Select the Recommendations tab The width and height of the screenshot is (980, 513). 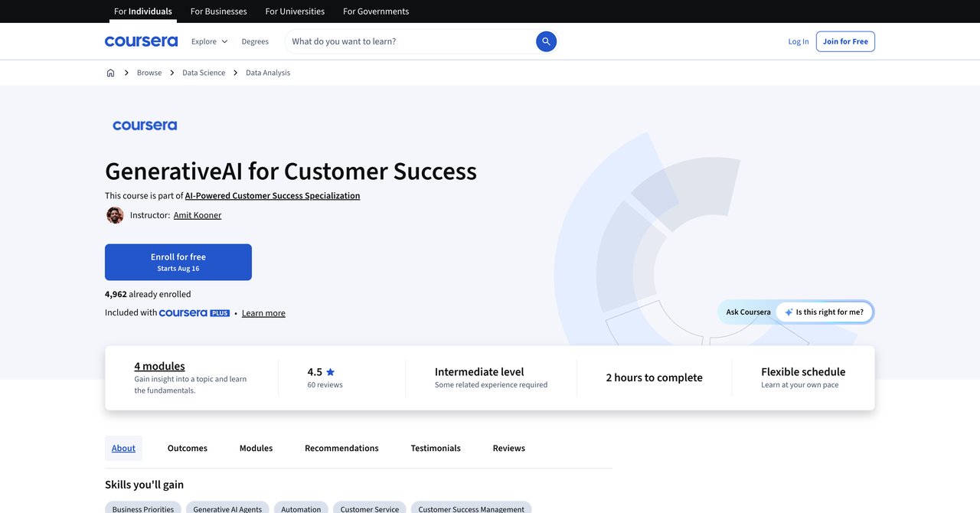[x=341, y=449]
